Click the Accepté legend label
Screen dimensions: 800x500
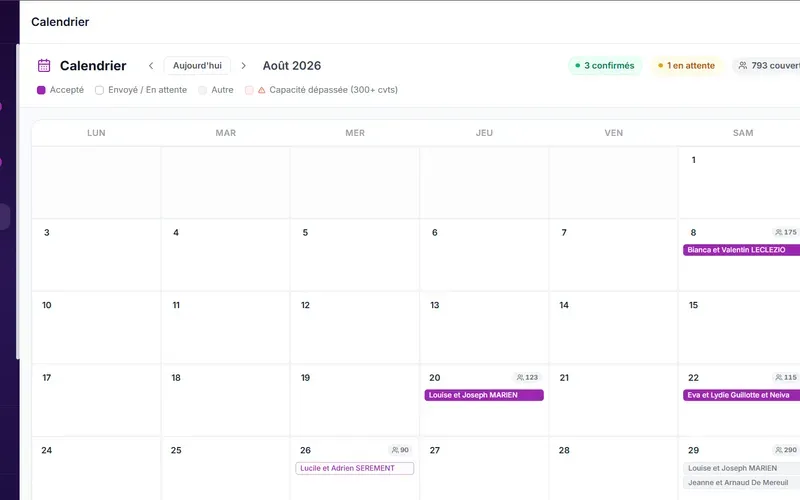[x=67, y=90]
